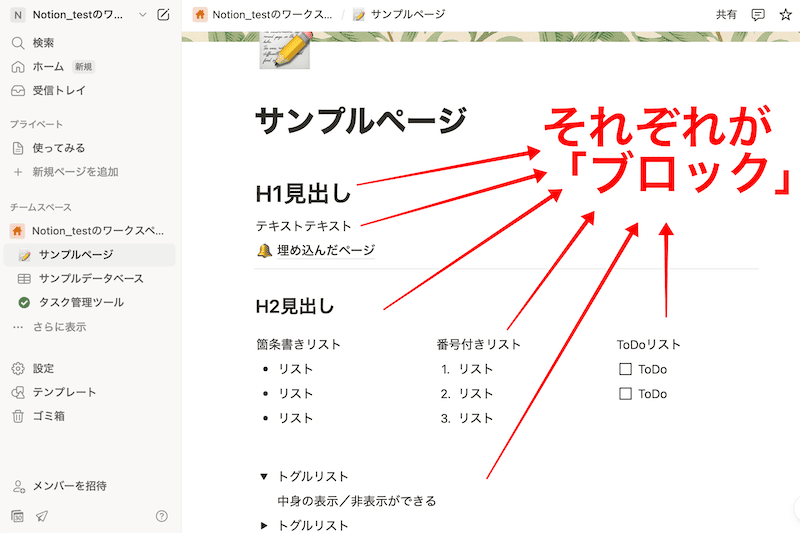This screenshot has height=533, width=800.
Task: Star this page as favorite
Action: click(785, 15)
